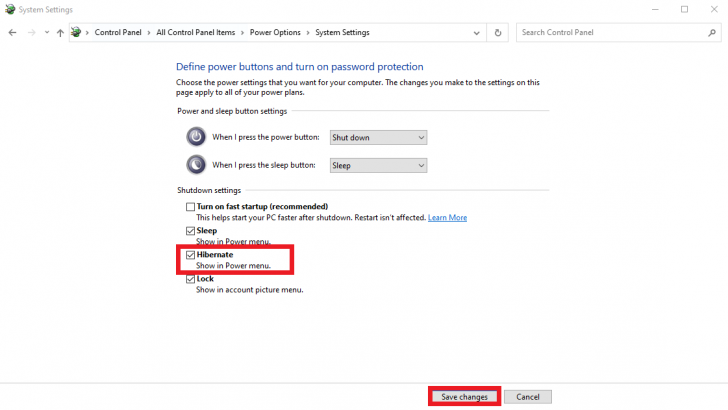Click 'When I press the power button:' label

point(266,137)
